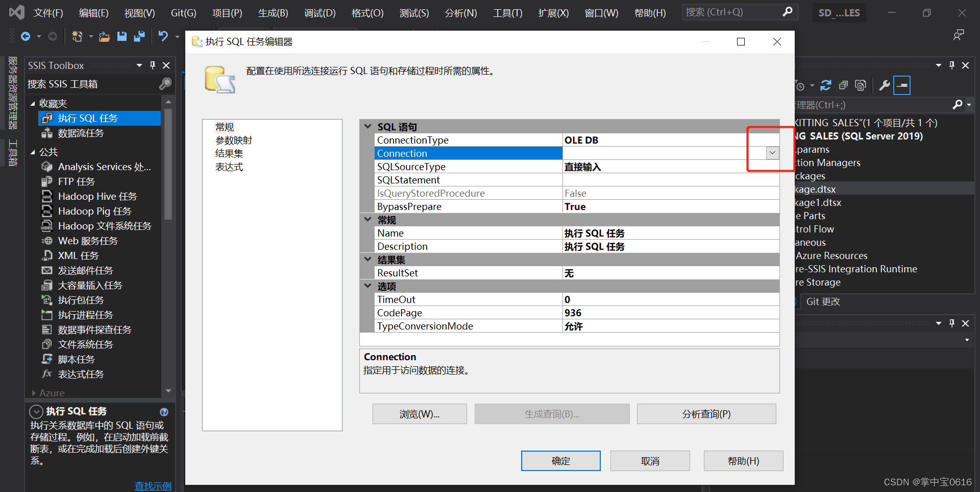980x492 pixels.
Task: Click the Undo arrow icon
Action: tap(162, 36)
